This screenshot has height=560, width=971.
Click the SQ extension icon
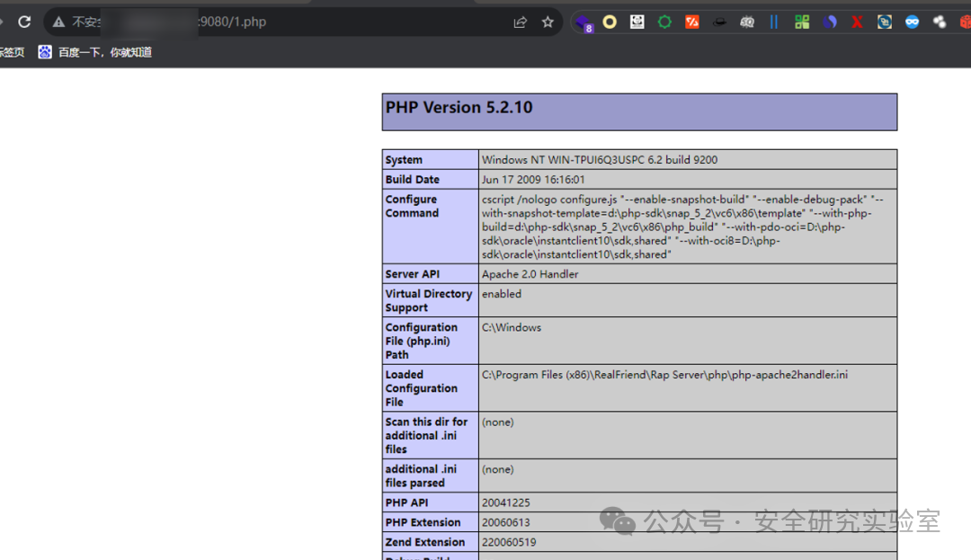[747, 22]
